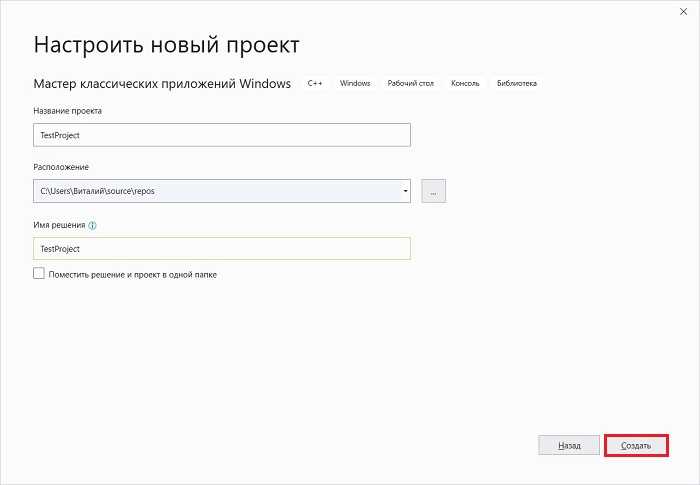
Task: Go back with the Назад button
Action: pos(569,445)
